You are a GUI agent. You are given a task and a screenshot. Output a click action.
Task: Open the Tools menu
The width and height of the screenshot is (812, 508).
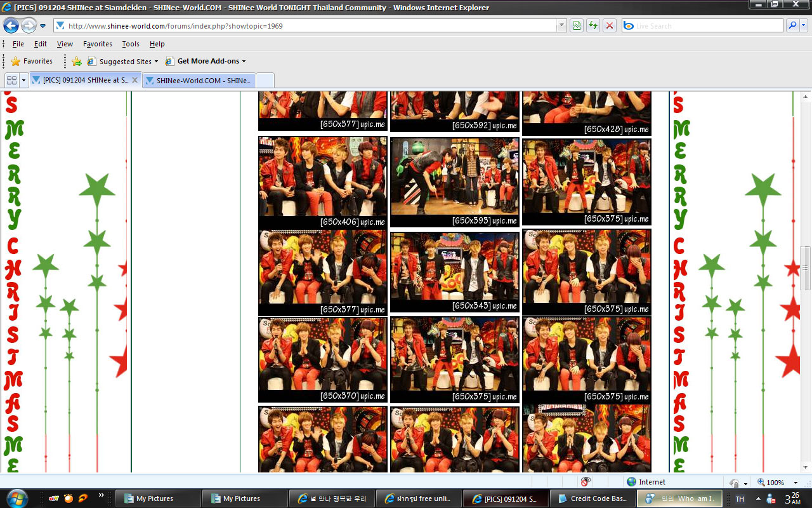pos(131,44)
